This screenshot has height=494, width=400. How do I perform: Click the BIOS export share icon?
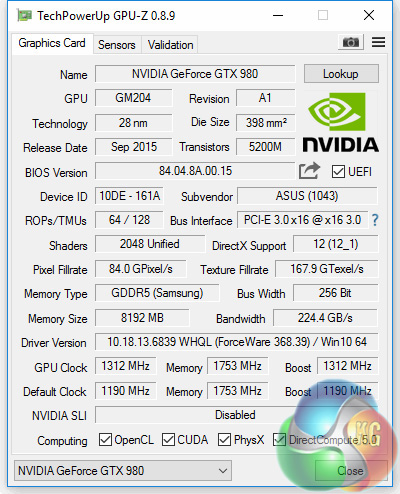tap(309, 171)
